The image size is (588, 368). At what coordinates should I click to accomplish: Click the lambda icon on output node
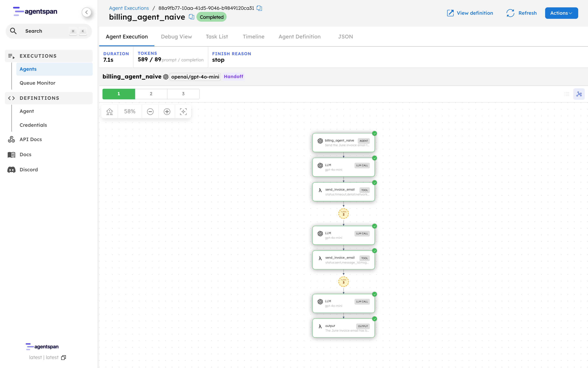click(x=320, y=326)
